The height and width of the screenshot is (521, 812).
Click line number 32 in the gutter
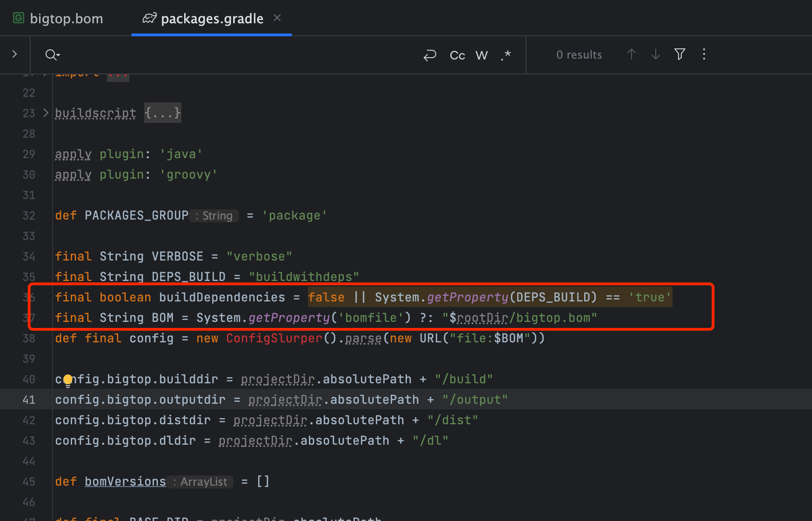point(29,215)
